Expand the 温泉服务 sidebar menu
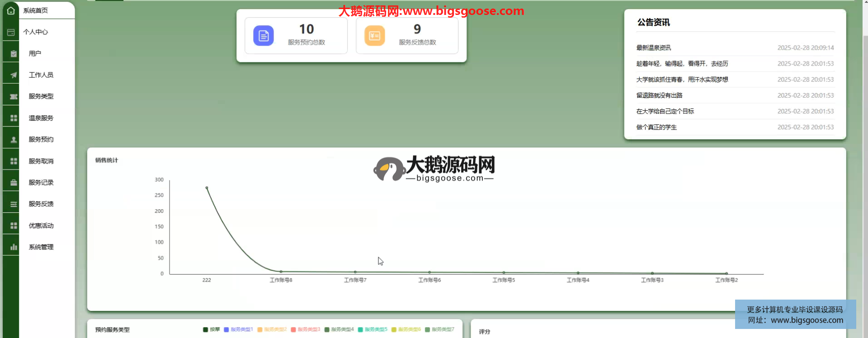 pyautogui.click(x=41, y=118)
